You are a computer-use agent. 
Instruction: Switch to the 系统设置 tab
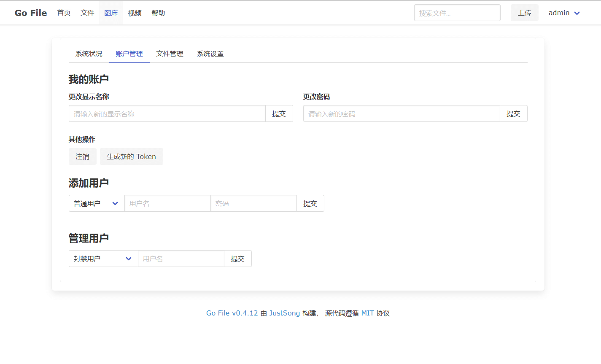[x=210, y=54]
